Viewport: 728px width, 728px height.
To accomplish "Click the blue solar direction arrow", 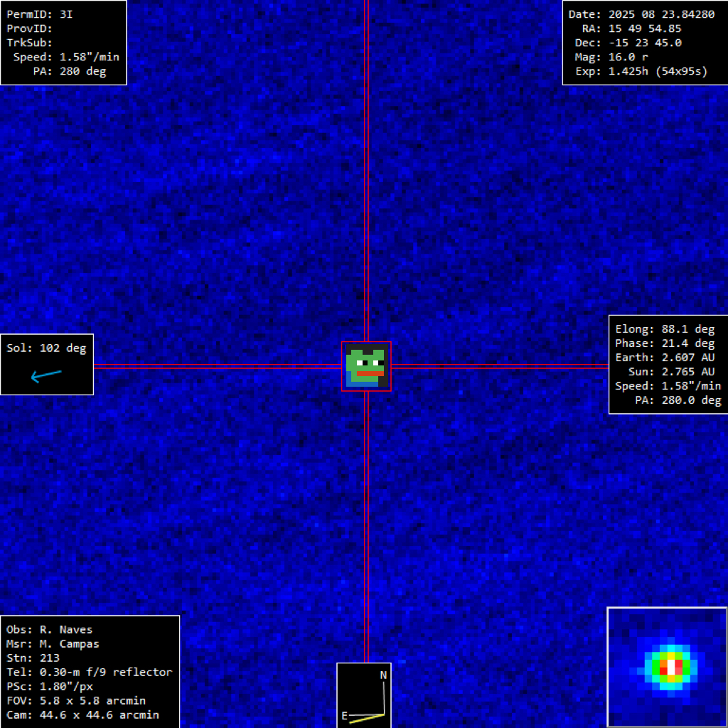I will 46,375.
